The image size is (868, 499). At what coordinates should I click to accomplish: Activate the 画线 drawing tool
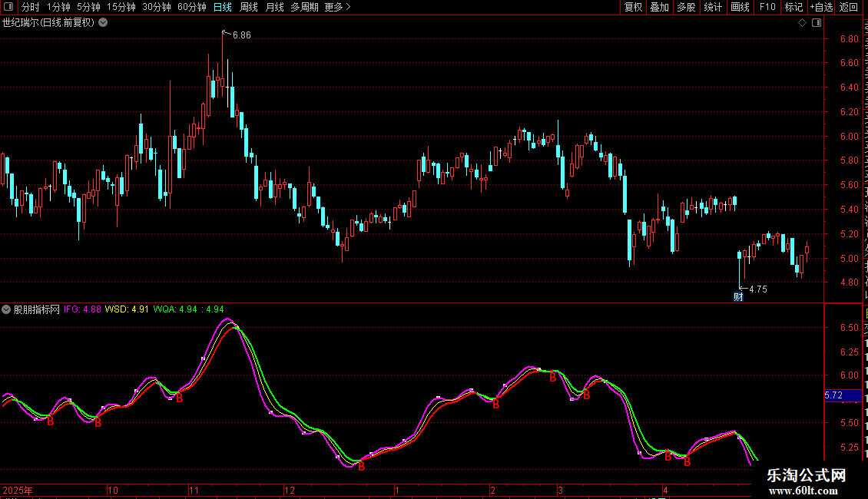point(740,7)
